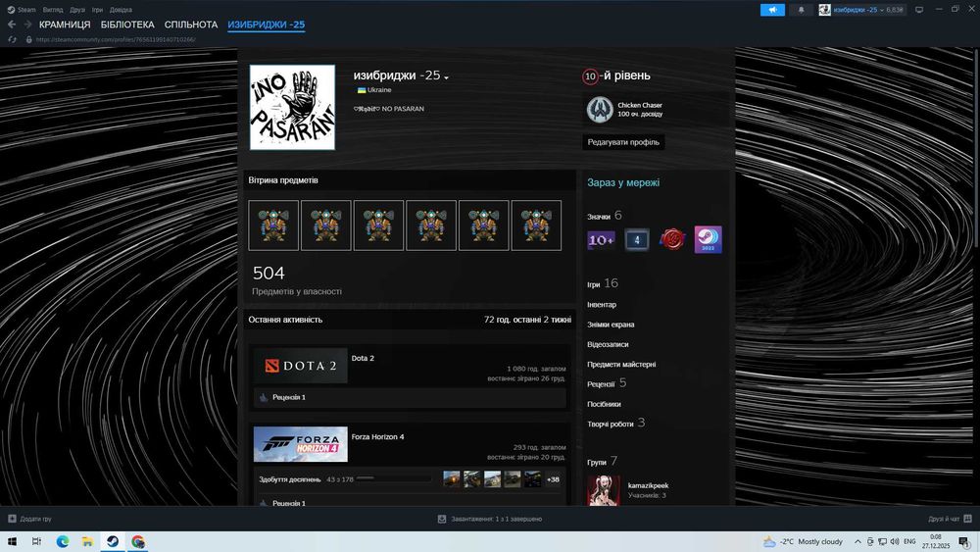Launch Microsoft Edge from the taskbar
Screen dimensions: 980x552
click(x=63, y=541)
